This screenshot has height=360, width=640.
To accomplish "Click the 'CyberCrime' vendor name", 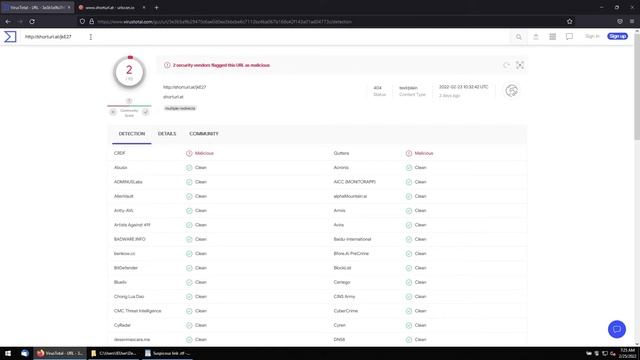I will point(346,311).
